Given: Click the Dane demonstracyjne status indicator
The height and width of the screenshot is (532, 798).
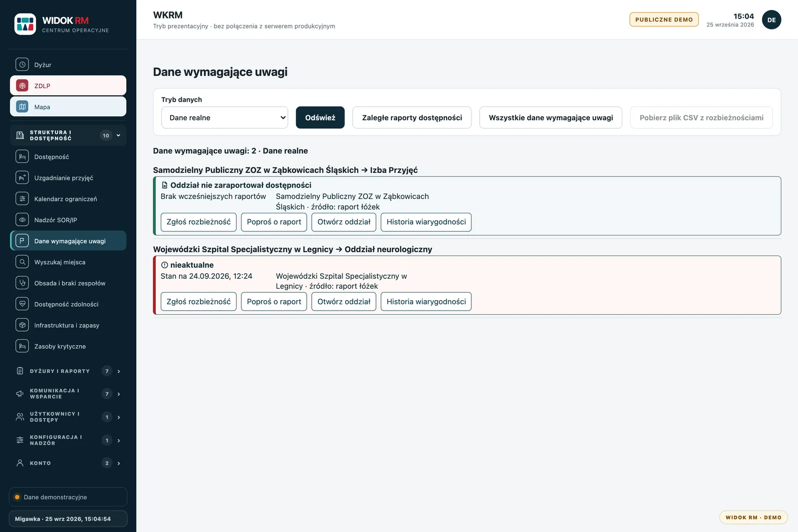Looking at the screenshot, I should click(68, 497).
